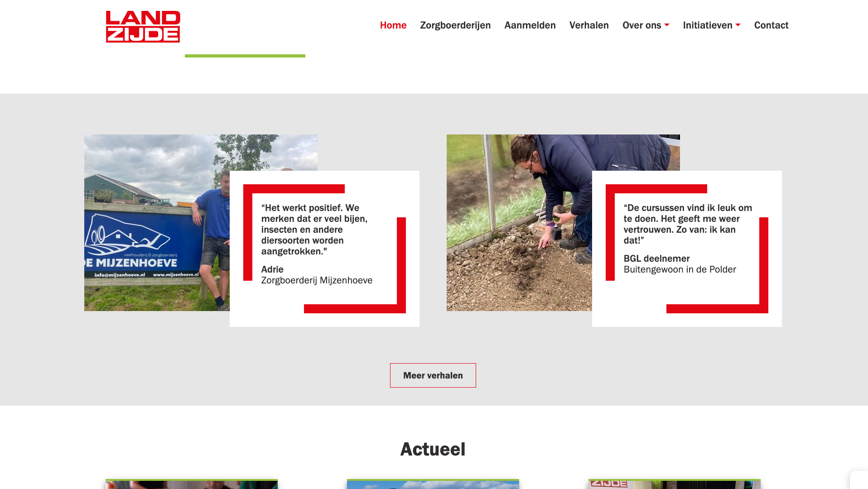Go to the Home page

coord(393,25)
